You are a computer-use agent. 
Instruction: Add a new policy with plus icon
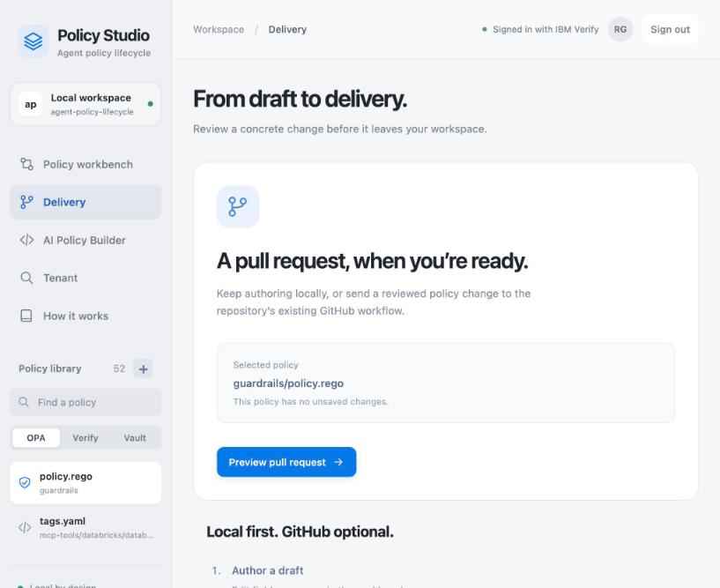click(144, 368)
